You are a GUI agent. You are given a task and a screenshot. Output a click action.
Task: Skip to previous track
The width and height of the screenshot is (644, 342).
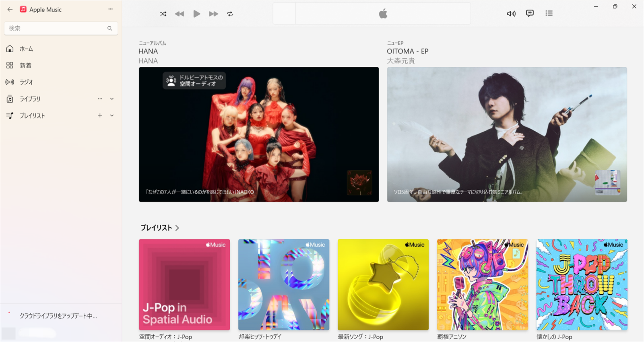(180, 14)
